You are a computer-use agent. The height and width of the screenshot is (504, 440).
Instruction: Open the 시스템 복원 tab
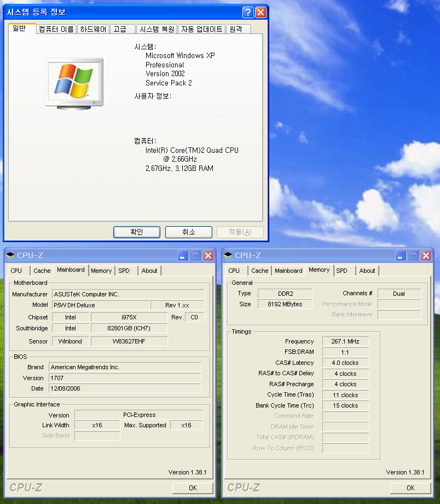click(x=157, y=29)
